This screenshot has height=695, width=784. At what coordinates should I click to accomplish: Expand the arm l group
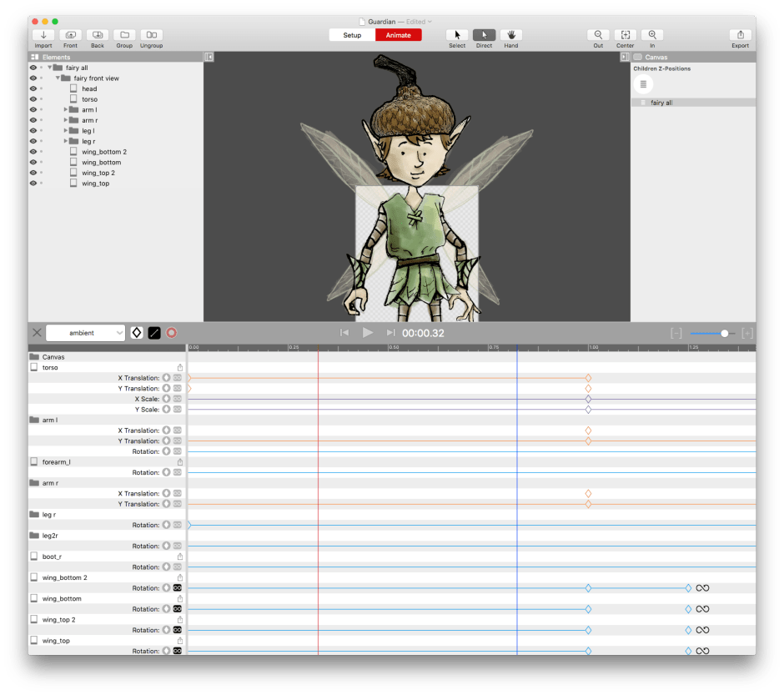[x=66, y=110]
